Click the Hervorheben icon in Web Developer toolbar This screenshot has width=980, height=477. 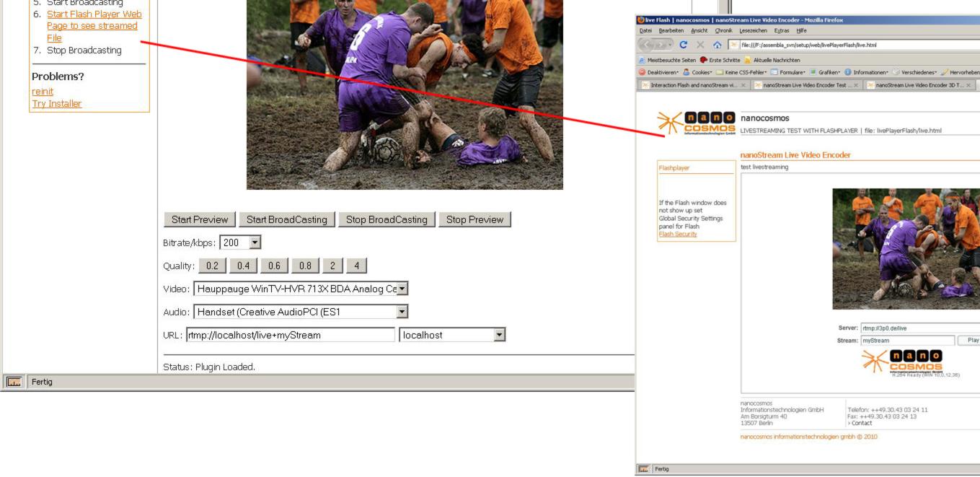(945, 71)
